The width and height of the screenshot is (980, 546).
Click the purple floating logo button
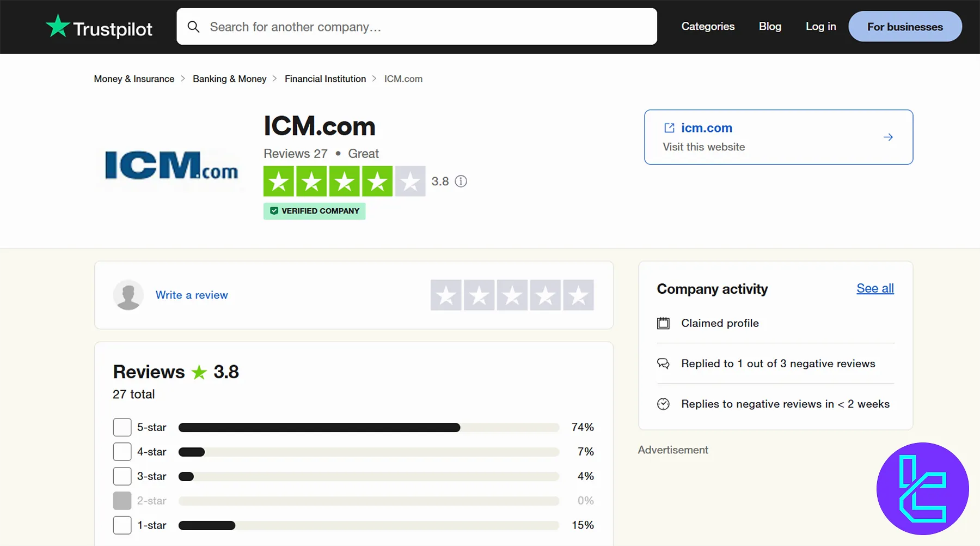[x=923, y=489]
